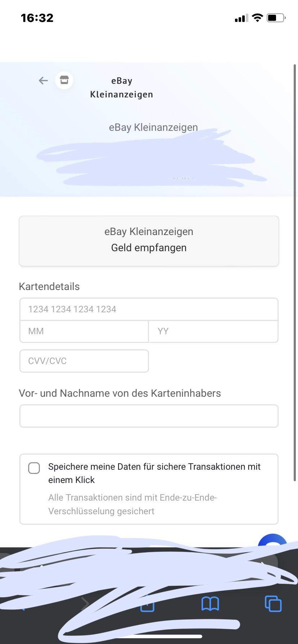Tap the battery indicator at top right
This screenshot has height=644, width=298.
(275, 18)
